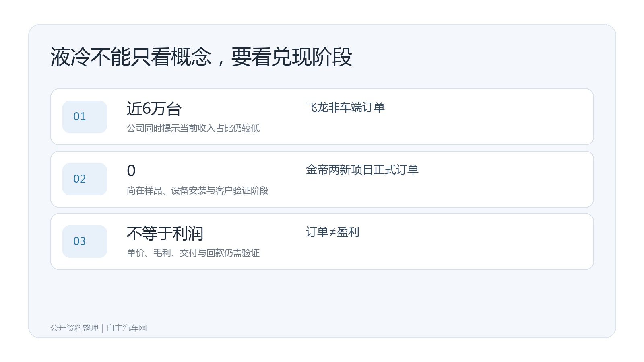644x362 pixels.
Task: Click the 不等于利润 headline
Action: (165, 233)
